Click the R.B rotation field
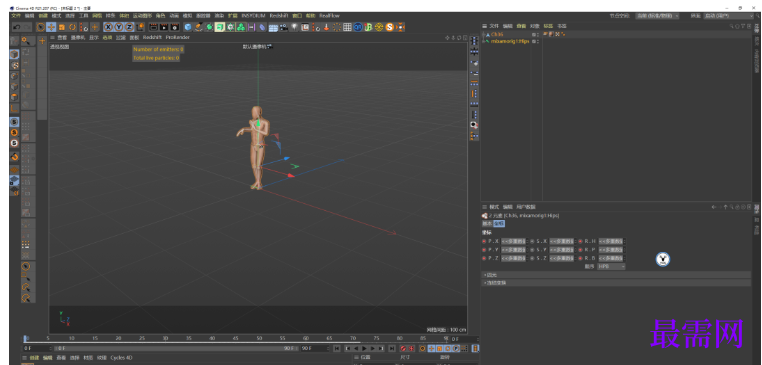The height and width of the screenshot is (365, 762). click(611, 258)
